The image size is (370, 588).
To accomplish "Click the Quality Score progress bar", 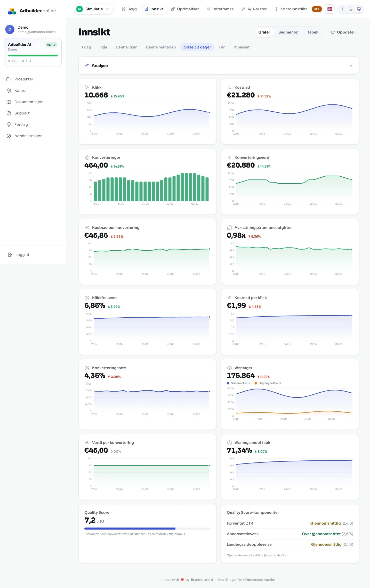I will pos(148,528).
